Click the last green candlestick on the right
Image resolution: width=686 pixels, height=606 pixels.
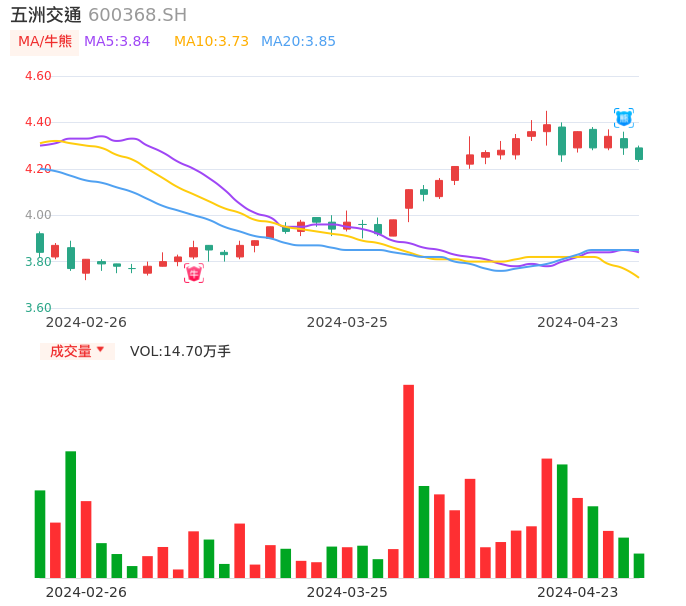click(639, 154)
